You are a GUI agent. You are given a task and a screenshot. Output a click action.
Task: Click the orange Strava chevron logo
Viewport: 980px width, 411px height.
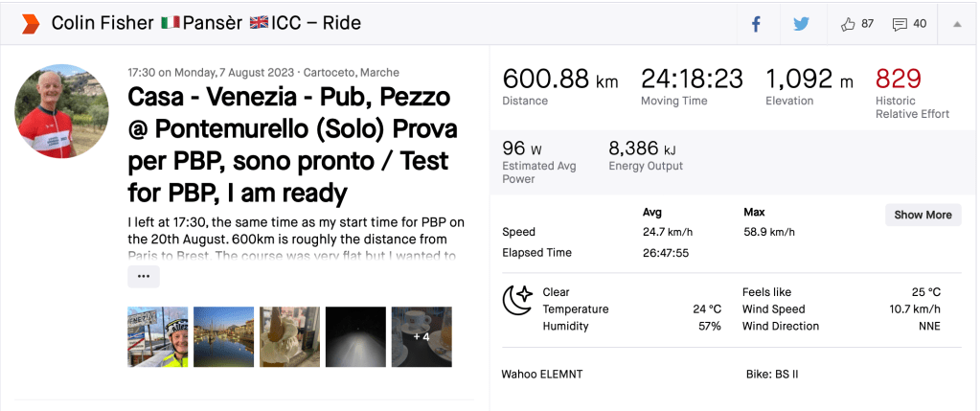click(31, 23)
